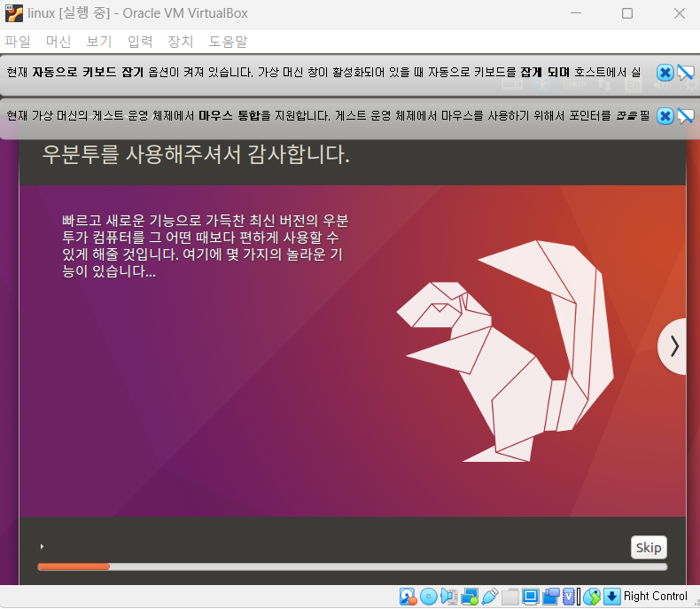Minimize the VirtualBox window
This screenshot has height=609, width=700.
click(x=576, y=13)
